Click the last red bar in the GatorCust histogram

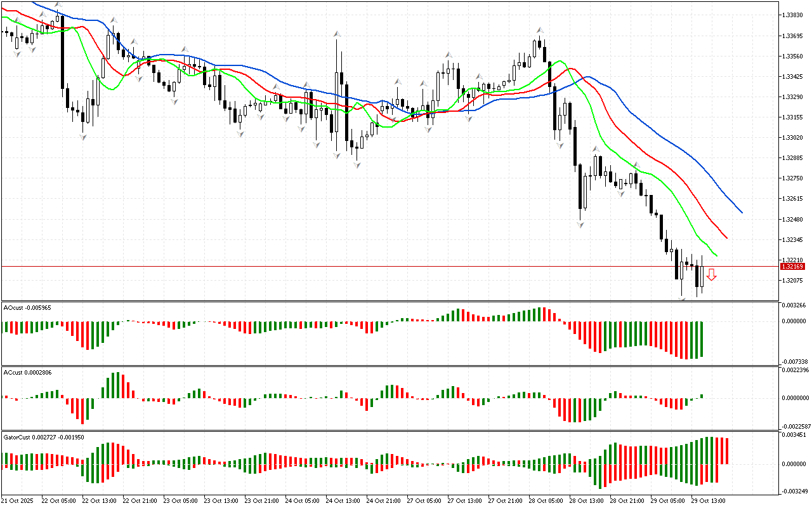(726, 451)
